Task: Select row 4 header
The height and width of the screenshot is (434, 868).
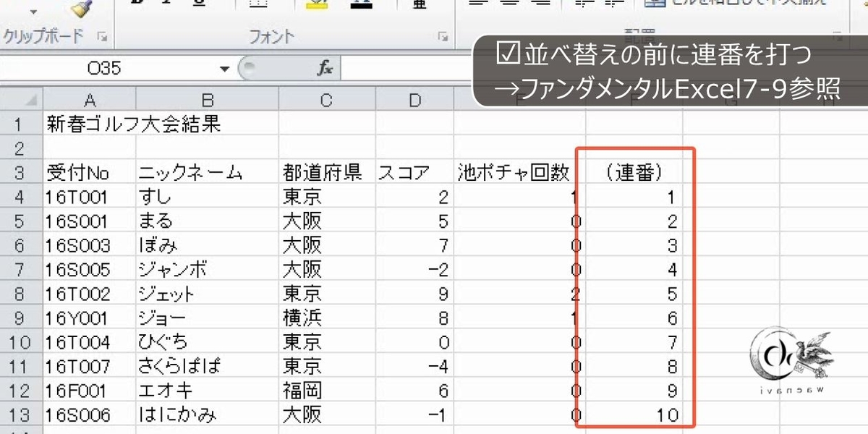Action: (x=21, y=197)
